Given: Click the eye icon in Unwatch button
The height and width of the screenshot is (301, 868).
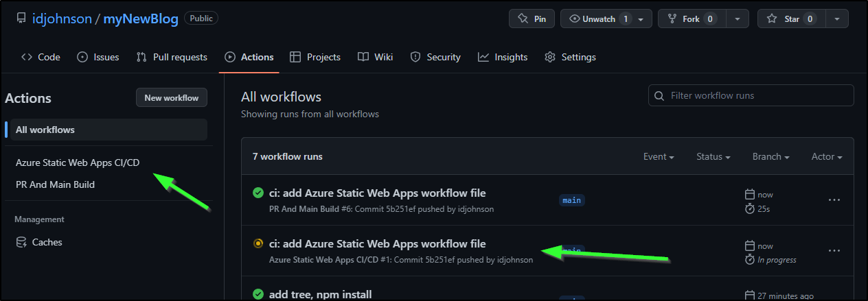Looking at the screenshot, I should coord(575,19).
